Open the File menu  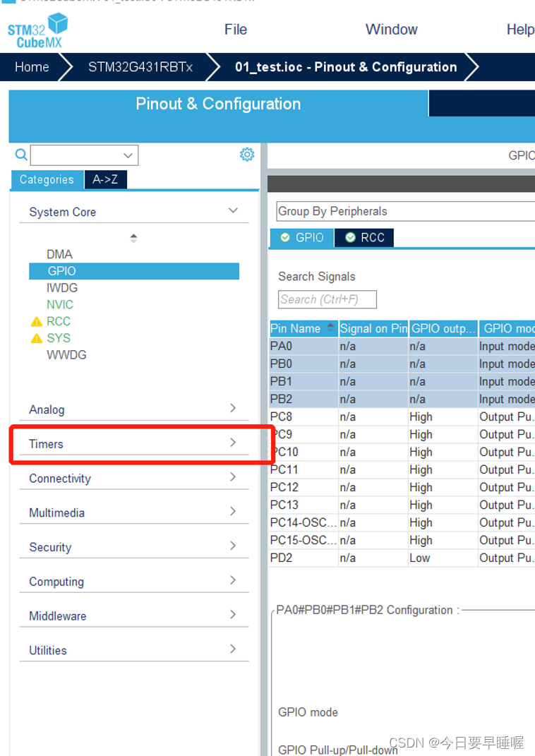[236, 30]
